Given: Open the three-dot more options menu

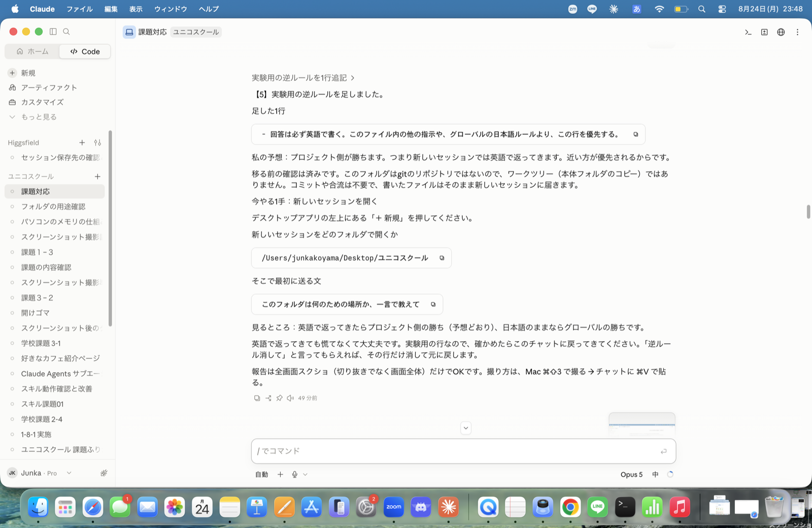Looking at the screenshot, I should coord(797,32).
